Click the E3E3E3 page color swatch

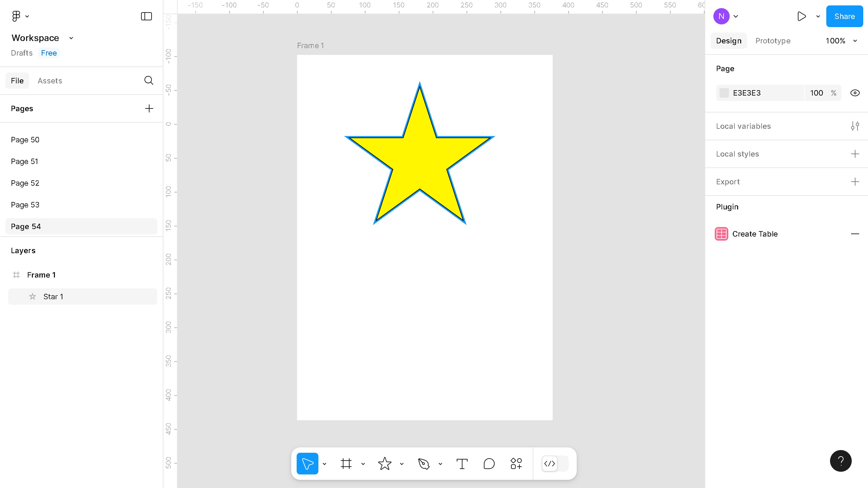click(724, 93)
